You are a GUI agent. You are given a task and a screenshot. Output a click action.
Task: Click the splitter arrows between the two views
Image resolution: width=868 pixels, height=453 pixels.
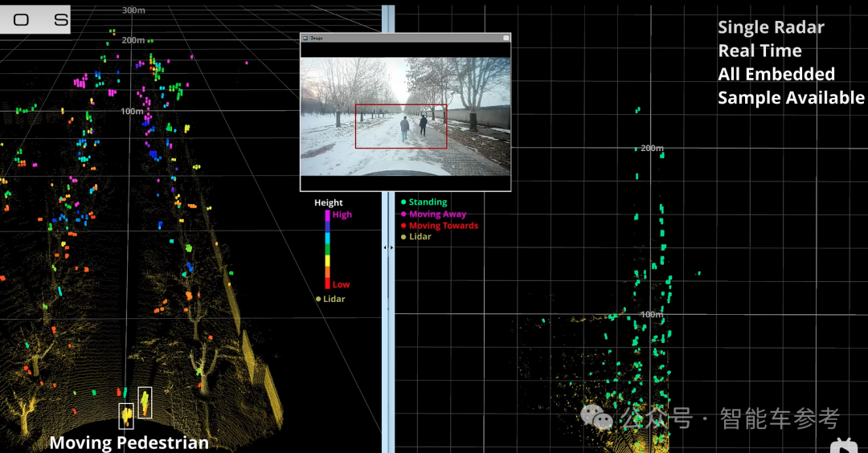[x=388, y=247]
